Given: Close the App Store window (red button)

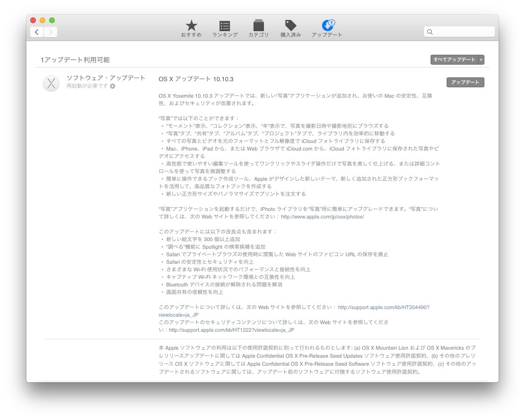Looking at the screenshot, I should 33,20.
